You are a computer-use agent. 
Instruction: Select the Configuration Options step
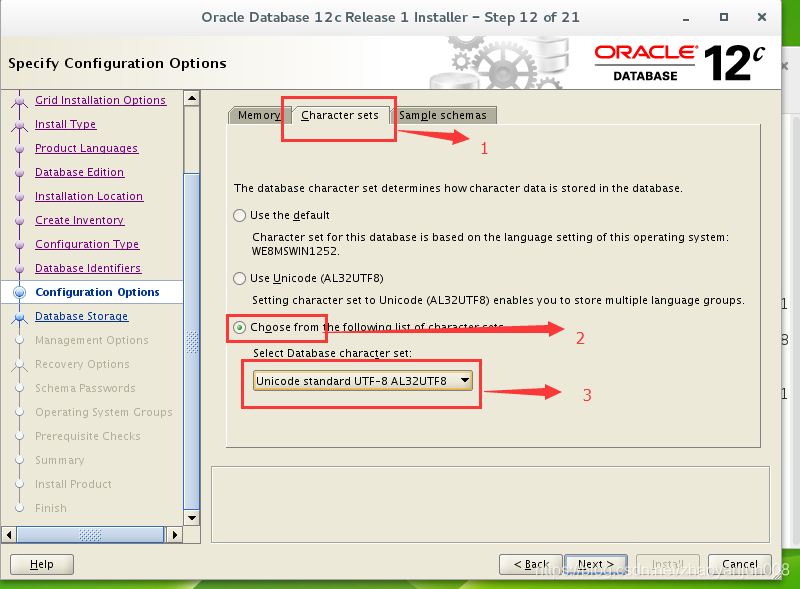97,292
